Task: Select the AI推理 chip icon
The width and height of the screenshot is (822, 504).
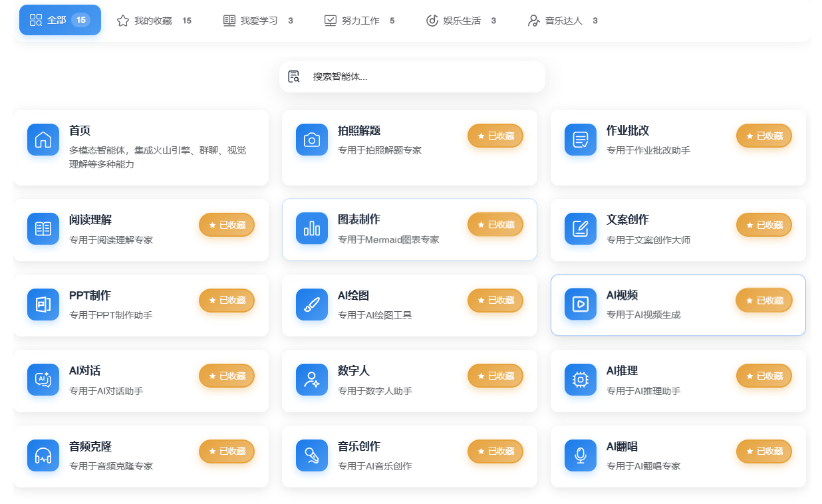Action: pyautogui.click(x=581, y=380)
